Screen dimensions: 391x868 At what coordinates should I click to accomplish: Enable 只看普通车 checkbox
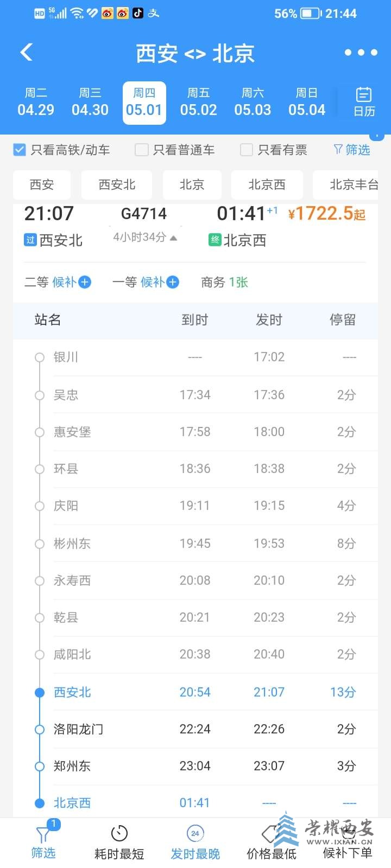[x=141, y=150]
